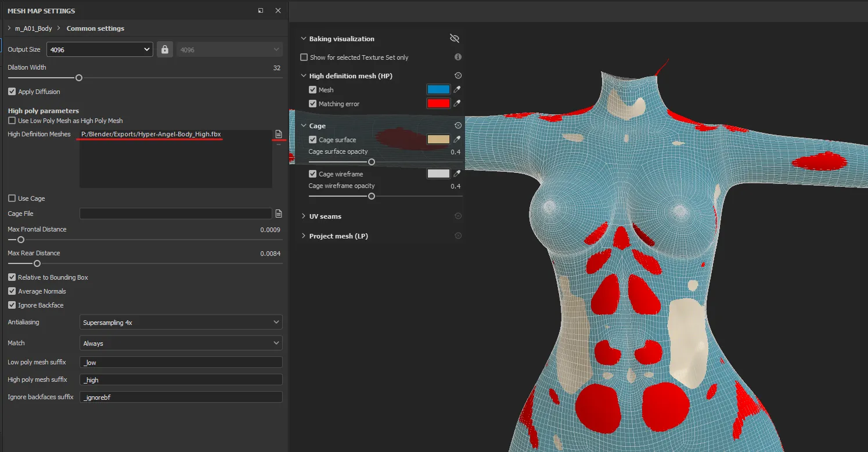Toggle the Ignore Backface checkbox
The width and height of the screenshot is (868, 452).
[x=12, y=305]
